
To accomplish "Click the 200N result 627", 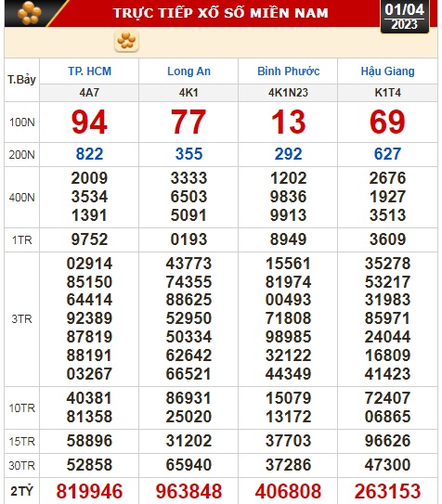I will (387, 154).
